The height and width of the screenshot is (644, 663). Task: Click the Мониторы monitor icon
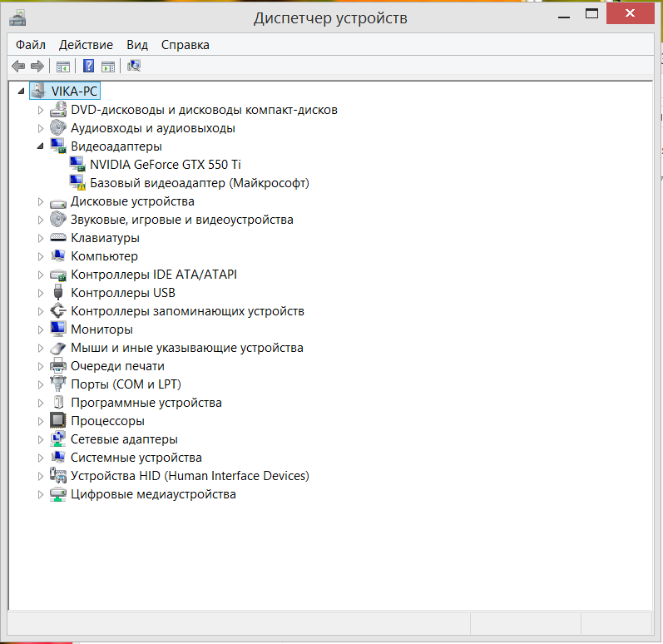click(58, 329)
